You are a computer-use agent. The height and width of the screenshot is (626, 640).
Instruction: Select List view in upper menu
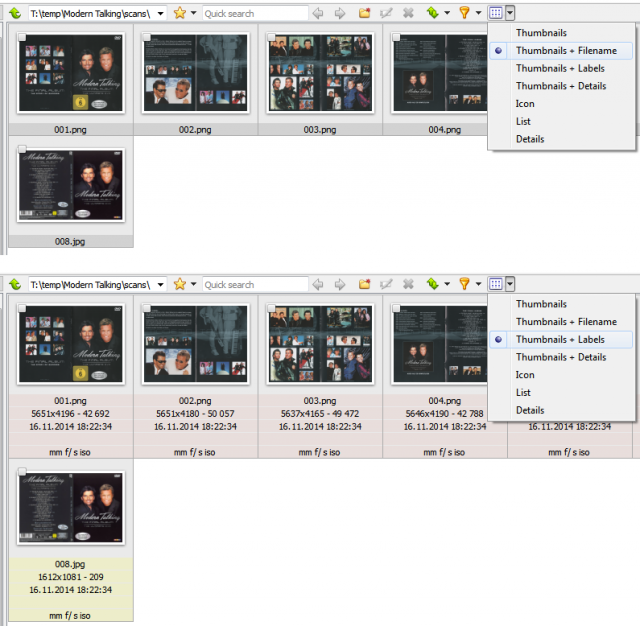point(561,121)
